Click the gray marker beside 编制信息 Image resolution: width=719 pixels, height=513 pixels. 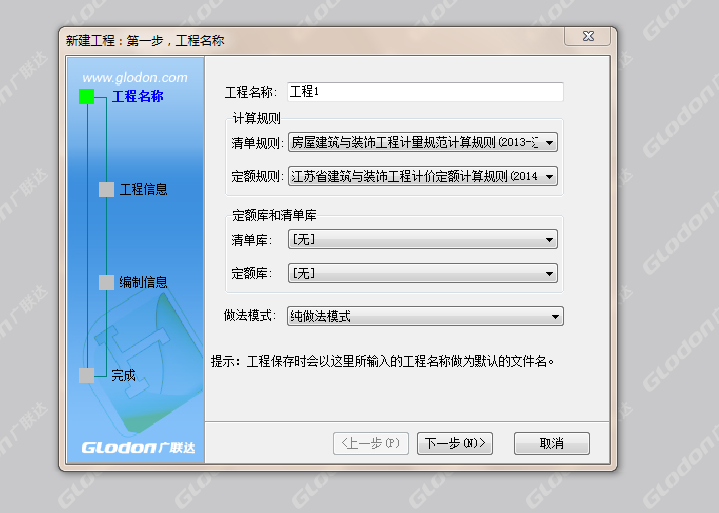tap(106, 282)
